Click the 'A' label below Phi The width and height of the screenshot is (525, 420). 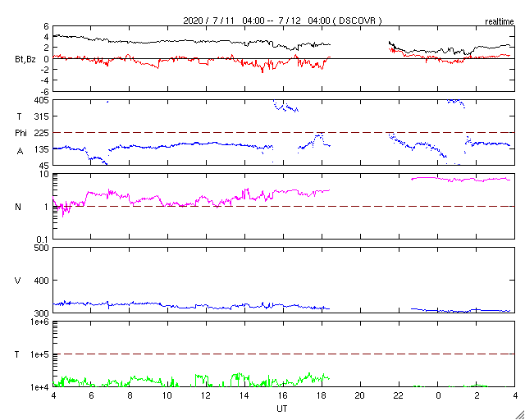point(20,152)
